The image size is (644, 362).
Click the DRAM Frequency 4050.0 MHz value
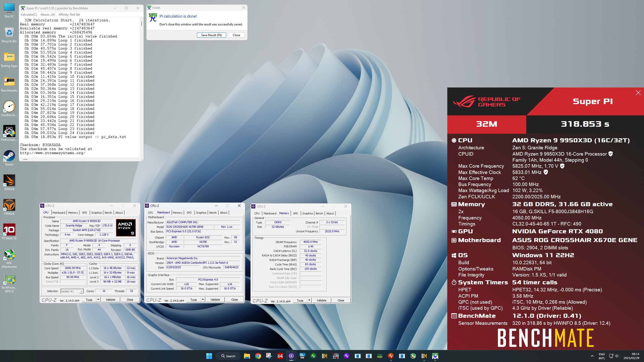tap(310, 242)
